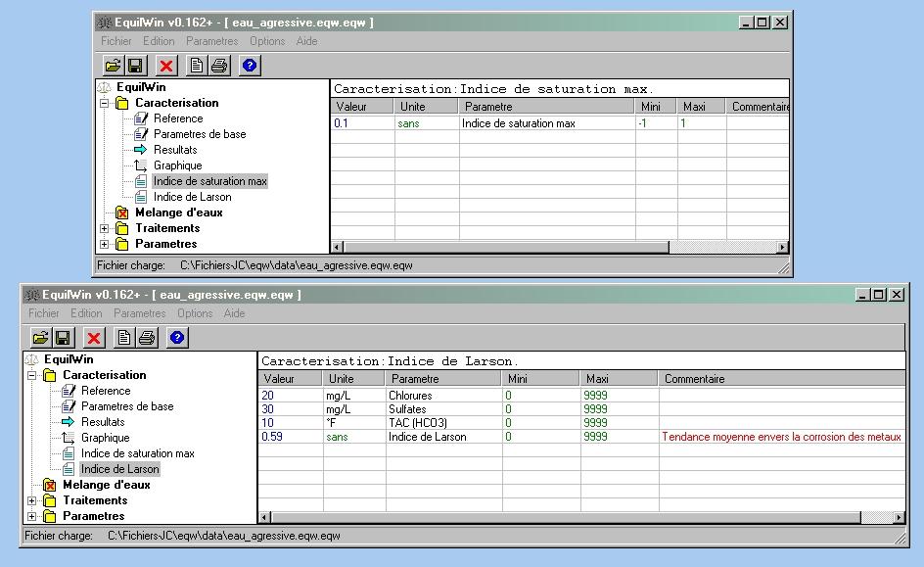Screen dimensions: 924x567
Task: Expand Traitements node in bottom window tree
Action: tap(32, 501)
